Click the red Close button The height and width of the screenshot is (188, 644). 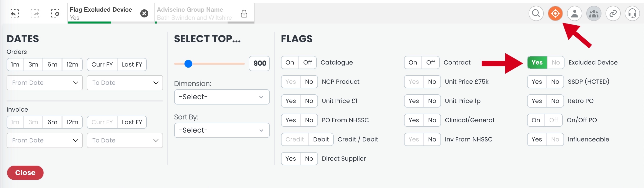(x=25, y=173)
